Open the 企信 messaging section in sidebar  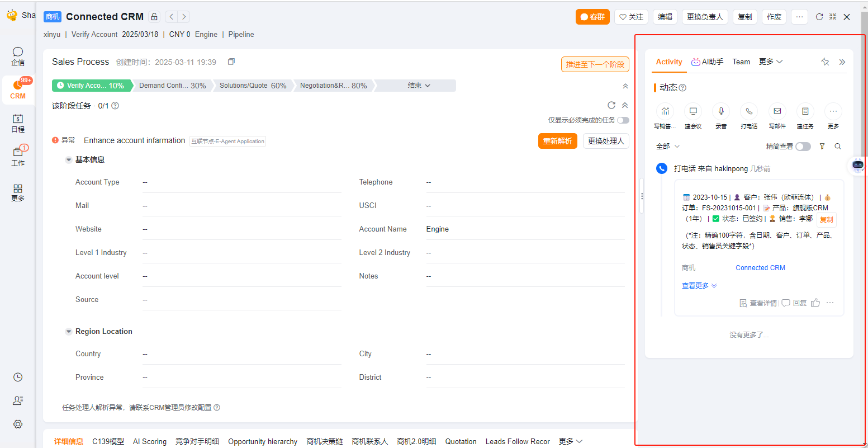tap(18, 56)
